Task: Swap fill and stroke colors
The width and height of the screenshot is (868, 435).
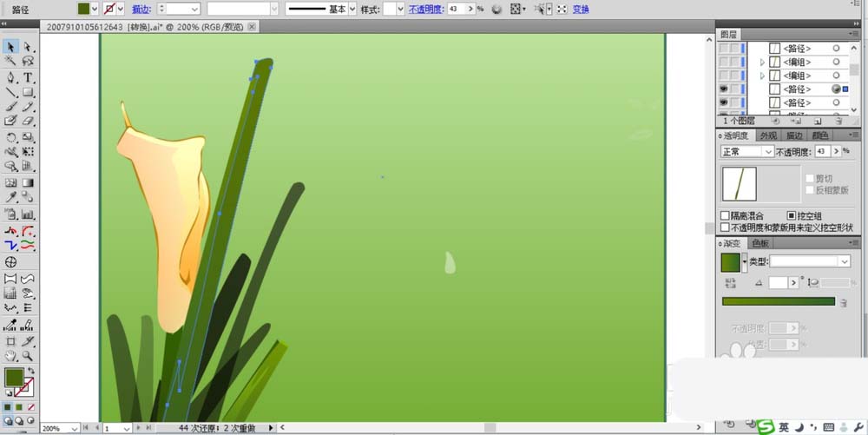Action: [31, 370]
